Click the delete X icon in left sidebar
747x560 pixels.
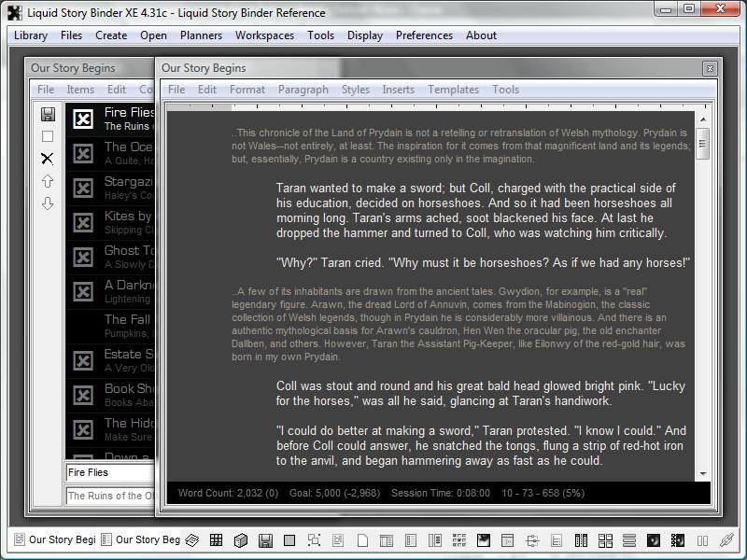click(48, 159)
